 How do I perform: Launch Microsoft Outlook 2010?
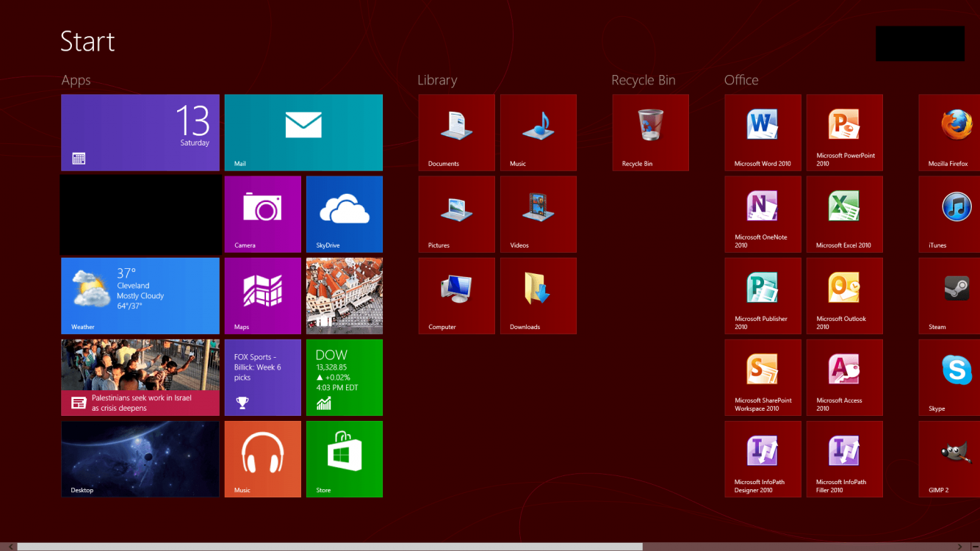[845, 295]
